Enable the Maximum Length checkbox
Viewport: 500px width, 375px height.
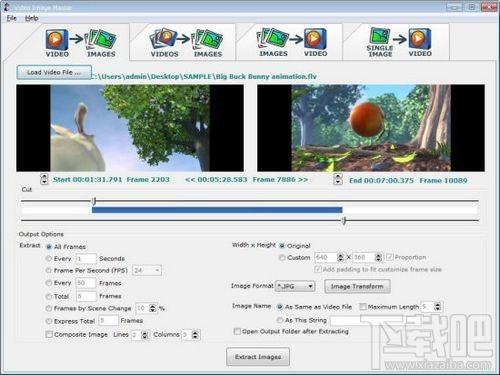tap(363, 307)
